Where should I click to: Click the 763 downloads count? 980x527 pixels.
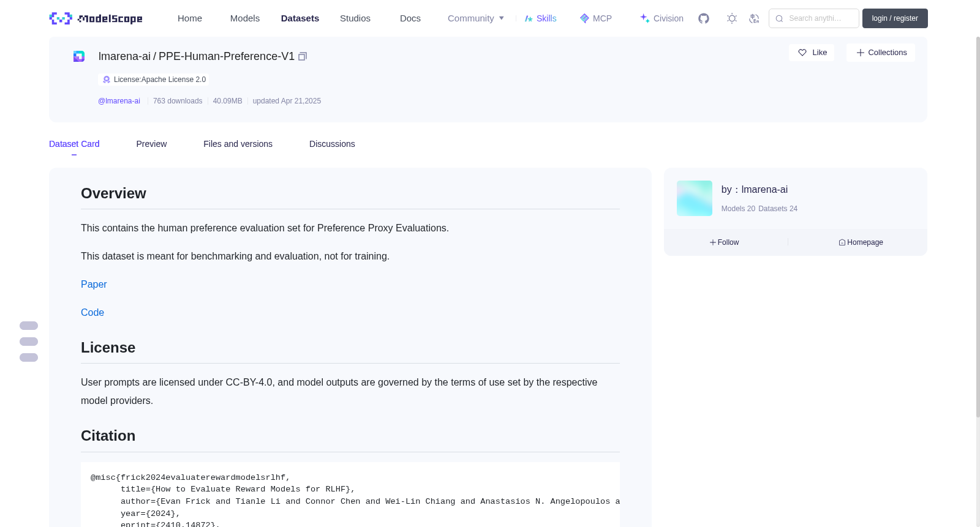click(178, 101)
